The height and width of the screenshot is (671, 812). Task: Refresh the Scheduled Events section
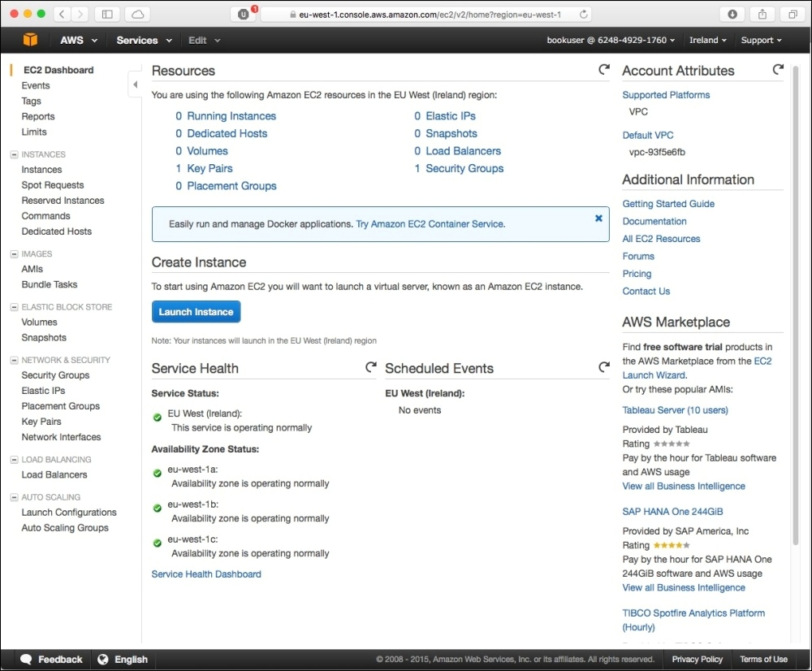[x=604, y=367]
